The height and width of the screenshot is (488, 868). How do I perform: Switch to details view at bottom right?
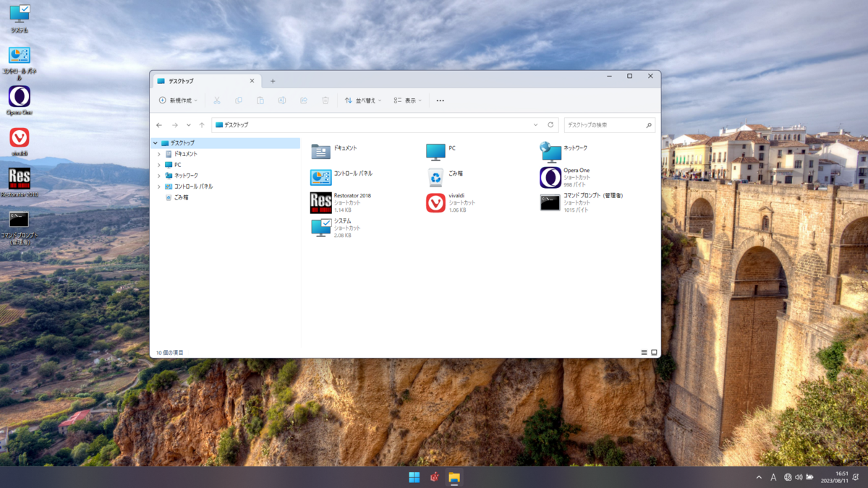[644, 352]
